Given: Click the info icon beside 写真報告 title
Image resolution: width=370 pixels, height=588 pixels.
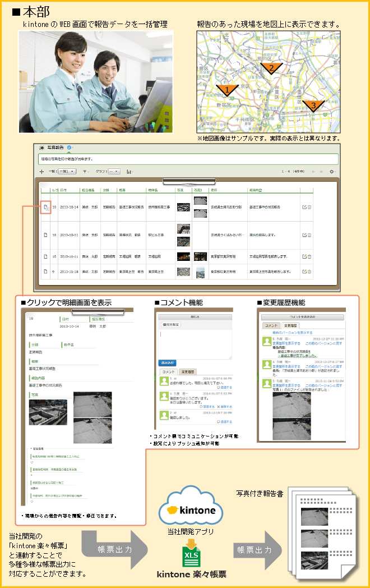Looking at the screenshot, I should pos(69,148).
